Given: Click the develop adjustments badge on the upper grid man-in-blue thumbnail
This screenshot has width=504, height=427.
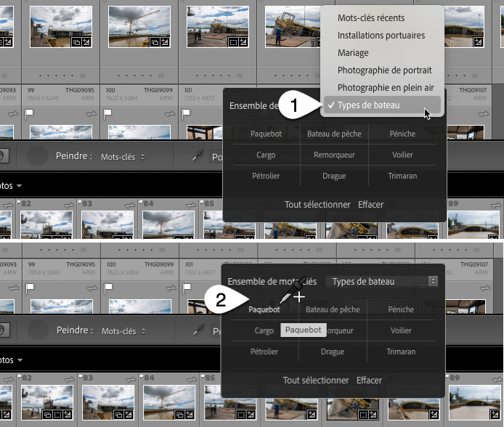Looking at the screenshot, I should click(x=243, y=42).
